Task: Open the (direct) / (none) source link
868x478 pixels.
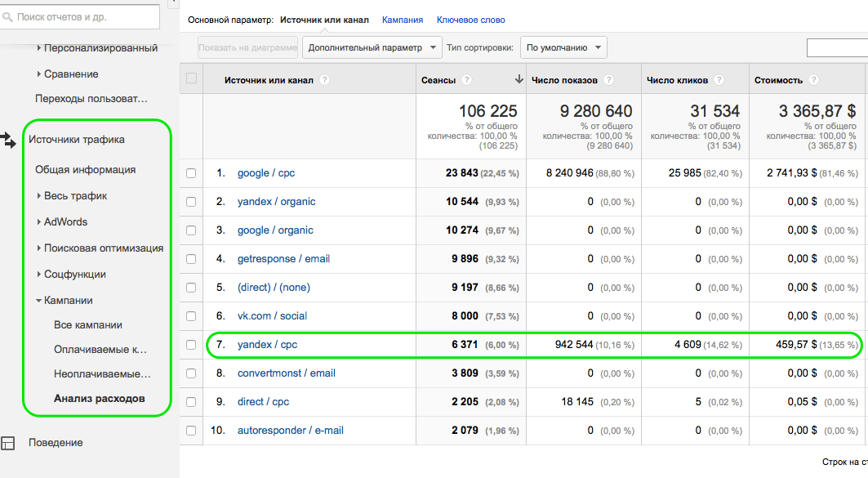Action: click(x=274, y=288)
